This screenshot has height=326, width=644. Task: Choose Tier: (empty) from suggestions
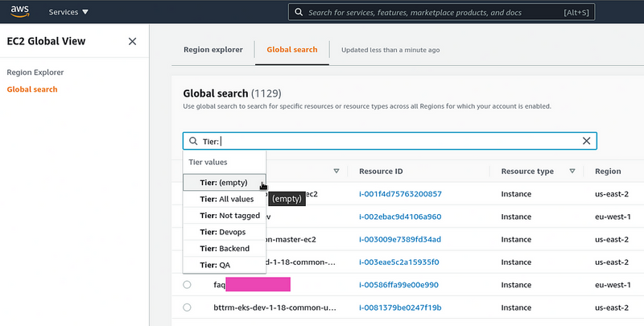[x=223, y=183]
